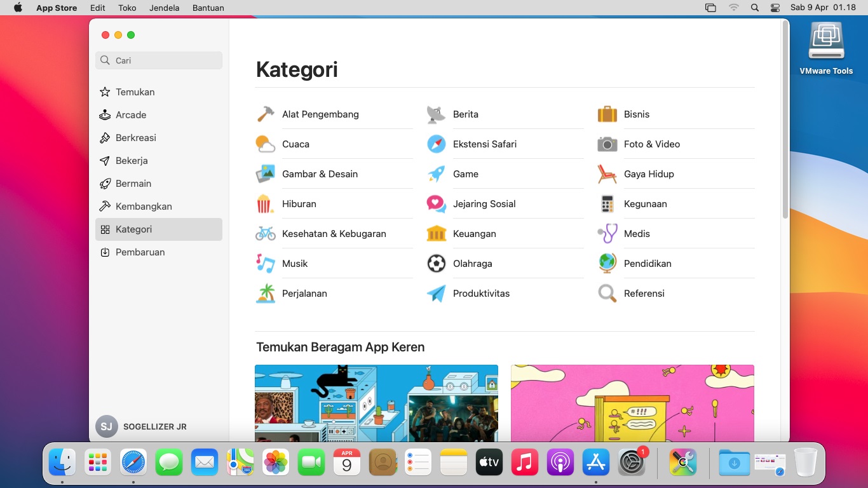The image size is (868, 488).
Task: Open the SOGELLIZER JR account profile
Action: (142, 427)
